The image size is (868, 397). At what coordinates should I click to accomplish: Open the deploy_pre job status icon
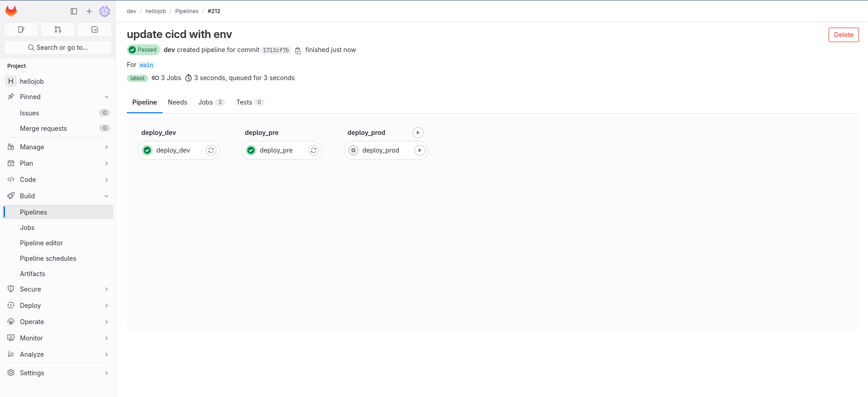point(251,150)
